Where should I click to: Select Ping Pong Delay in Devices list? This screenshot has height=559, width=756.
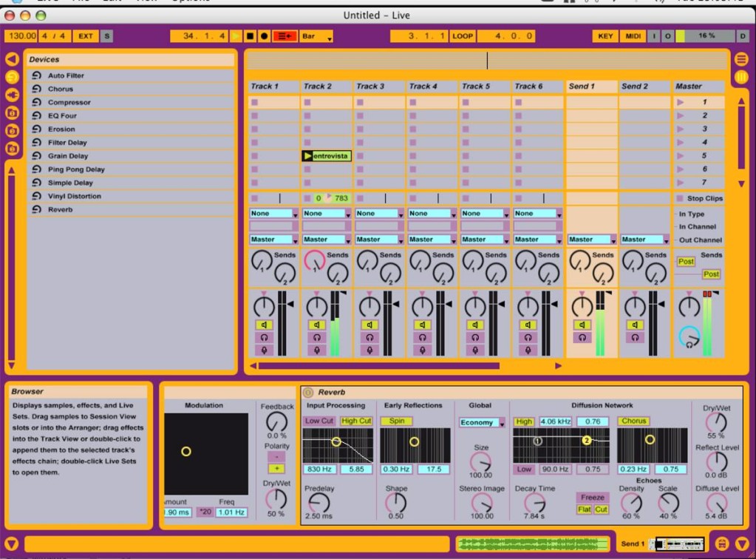(76, 169)
